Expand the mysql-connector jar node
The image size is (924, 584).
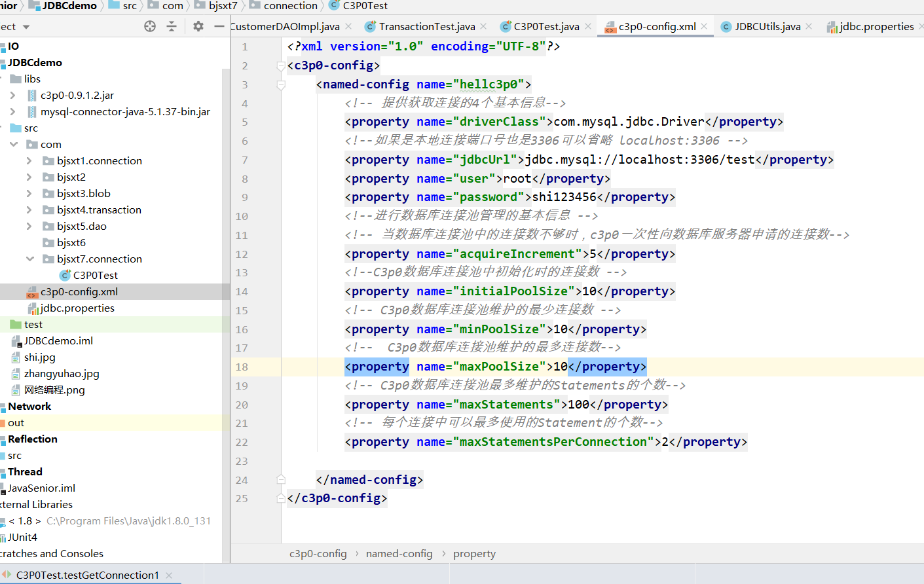(12, 111)
